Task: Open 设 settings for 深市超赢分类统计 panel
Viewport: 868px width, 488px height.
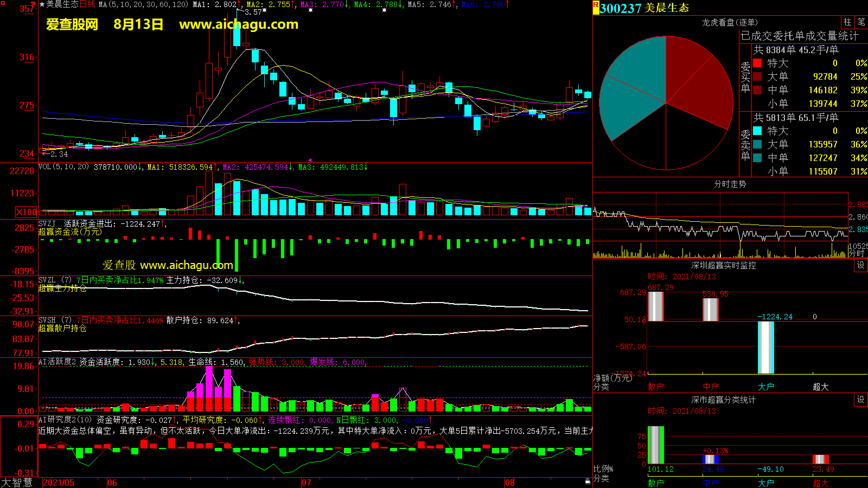Action: pos(861,400)
